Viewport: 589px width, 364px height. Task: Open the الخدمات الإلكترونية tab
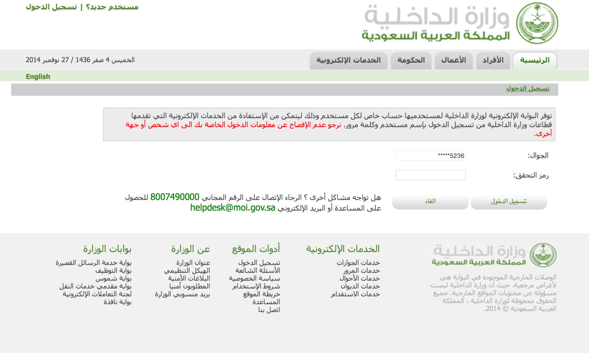(349, 60)
